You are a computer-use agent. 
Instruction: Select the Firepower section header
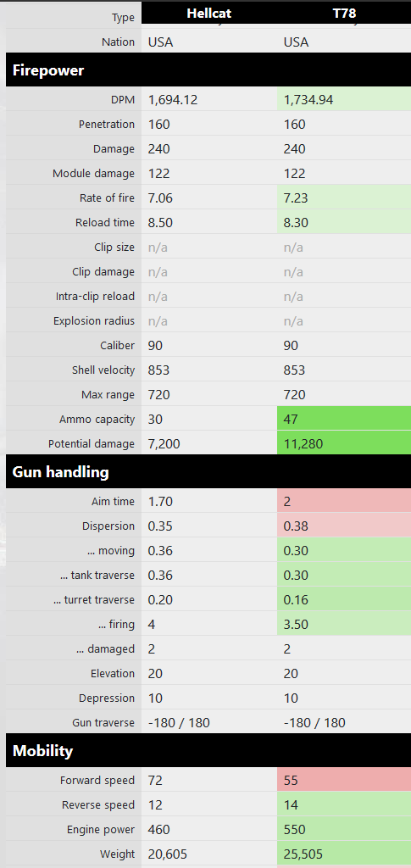[x=208, y=70]
